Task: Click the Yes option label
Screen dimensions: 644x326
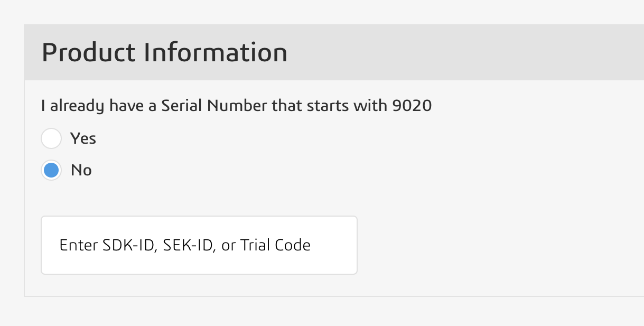Action: tap(82, 138)
